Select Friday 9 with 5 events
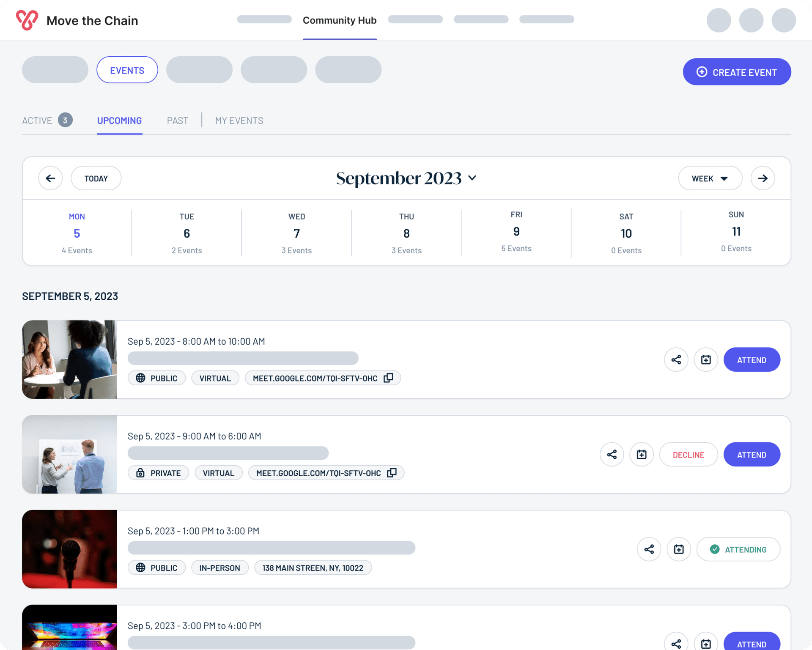812x650 pixels. (x=516, y=231)
